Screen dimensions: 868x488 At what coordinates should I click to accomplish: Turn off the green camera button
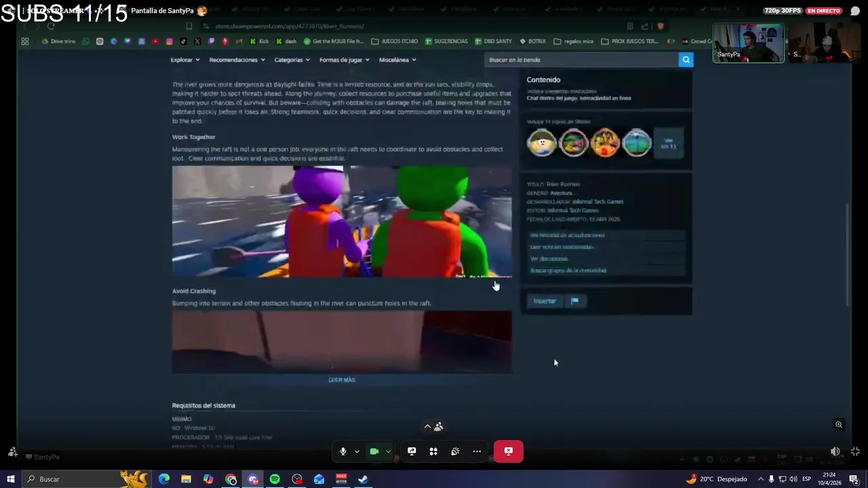pos(374,451)
